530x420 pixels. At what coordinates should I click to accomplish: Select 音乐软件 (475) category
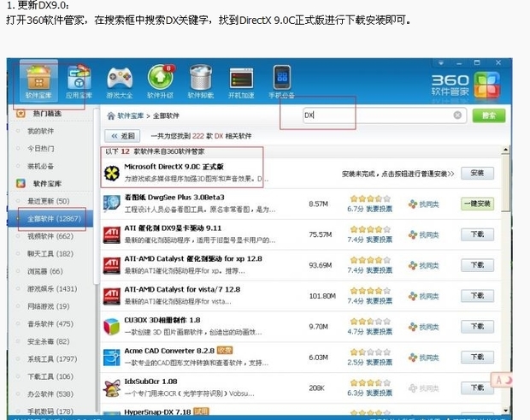point(50,324)
